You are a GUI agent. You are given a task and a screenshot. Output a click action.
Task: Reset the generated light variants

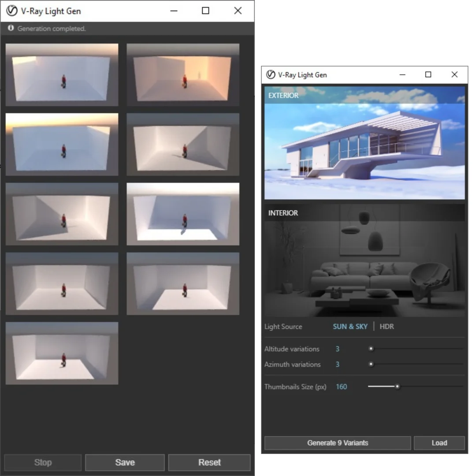point(209,462)
